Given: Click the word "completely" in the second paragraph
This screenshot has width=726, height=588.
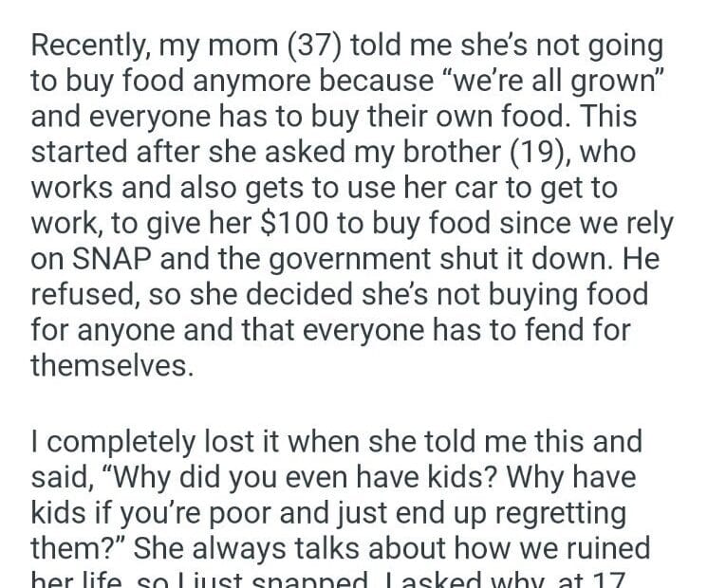Looking at the screenshot, I should (x=123, y=442).
